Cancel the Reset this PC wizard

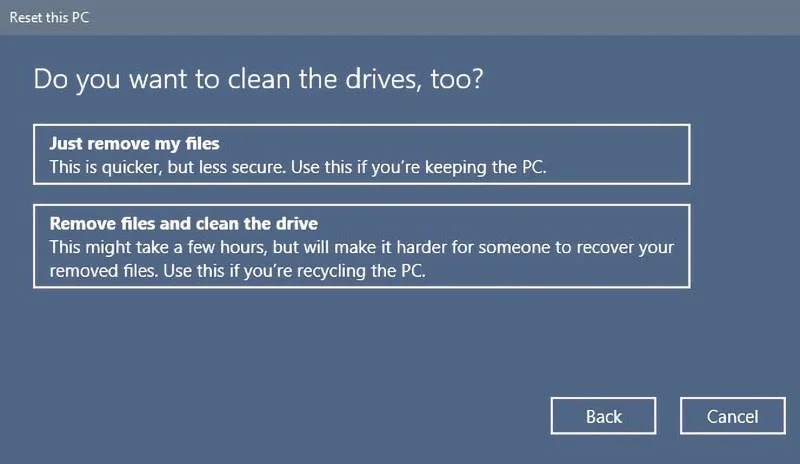pos(733,416)
